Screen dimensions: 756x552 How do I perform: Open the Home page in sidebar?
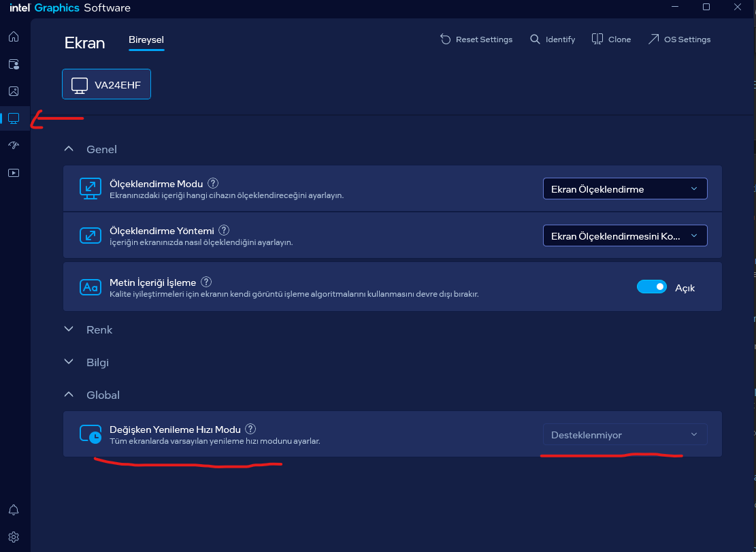(x=14, y=37)
